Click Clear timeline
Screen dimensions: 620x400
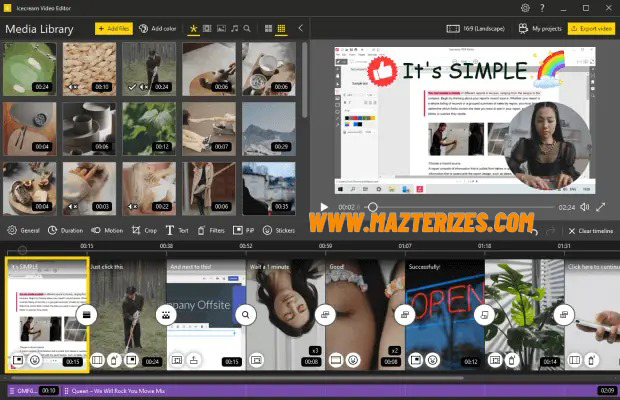click(x=591, y=231)
